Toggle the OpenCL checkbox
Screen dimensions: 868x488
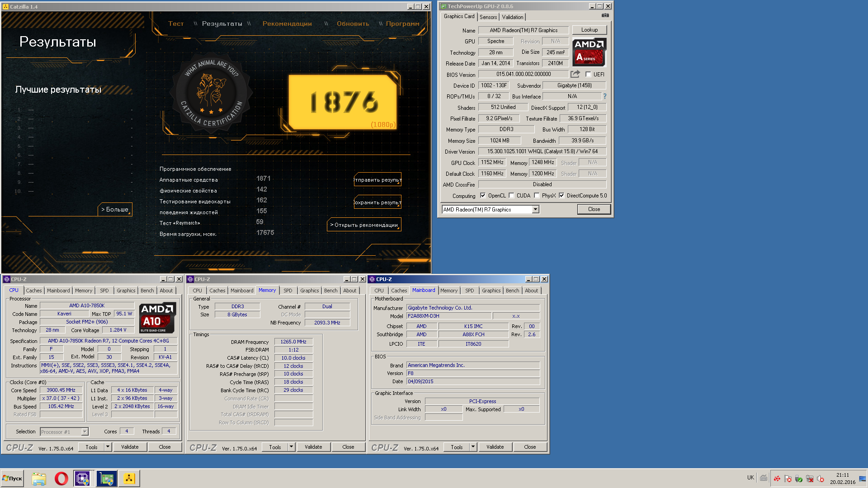coord(483,196)
